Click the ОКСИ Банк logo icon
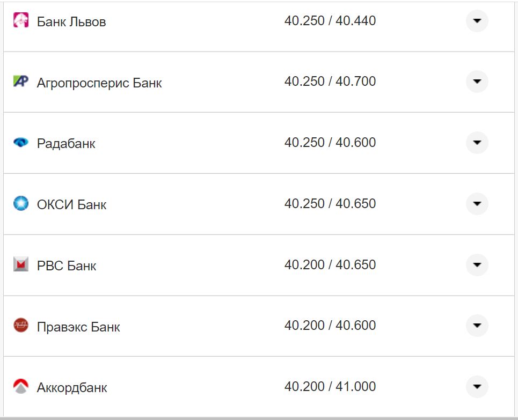 (x=21, y=204)
